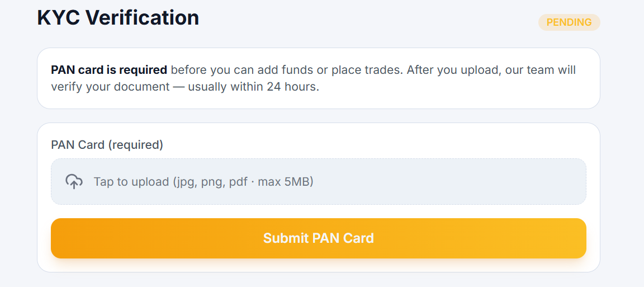Click the word 'KYC' in the title
644x287 pixels.
coord(59,18)
